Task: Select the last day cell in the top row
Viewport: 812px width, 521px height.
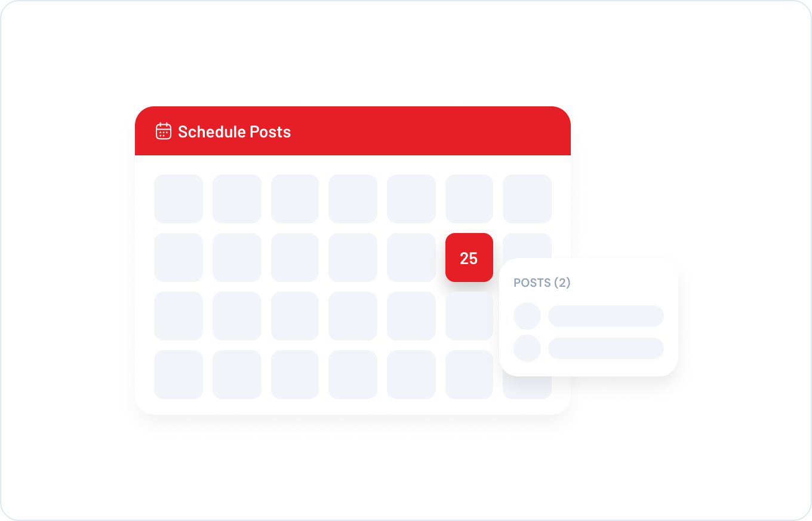Action: click(527, 199)
